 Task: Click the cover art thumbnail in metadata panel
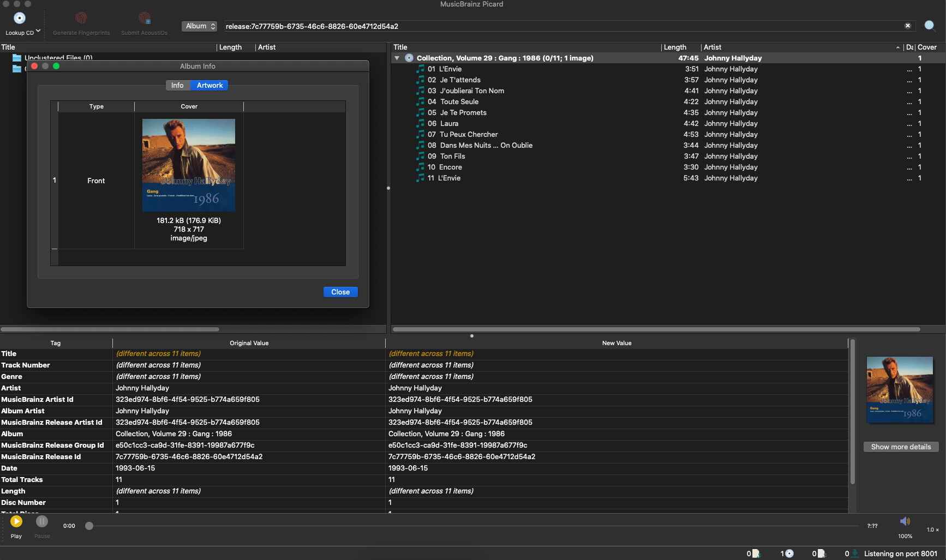900,390
